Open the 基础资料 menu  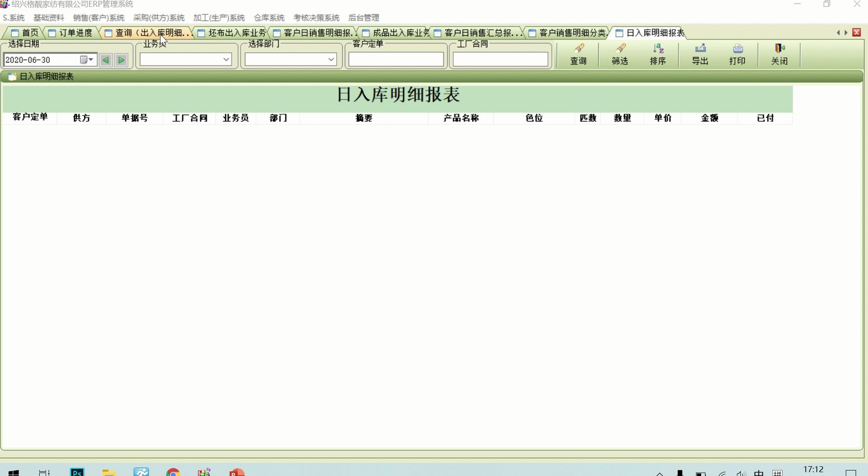point(49,18)
